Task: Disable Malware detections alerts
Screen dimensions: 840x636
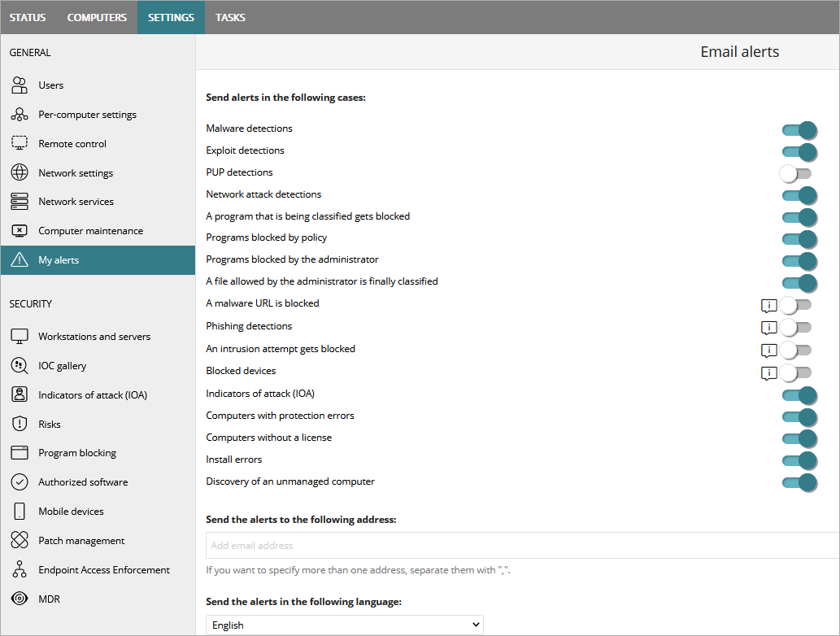Action: [799, 130]
